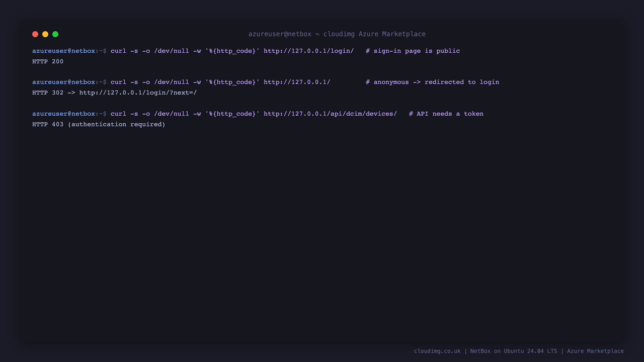
Task: Click the comment '# API needs a token'
Action: 446,114
